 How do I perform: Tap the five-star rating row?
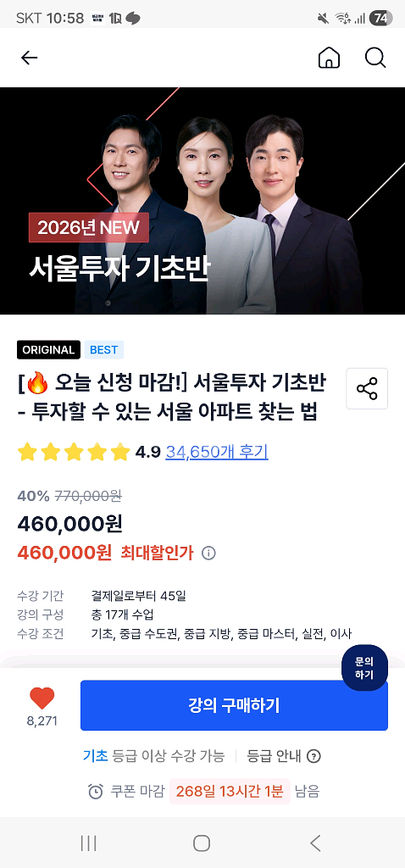[x=74, y=453]
